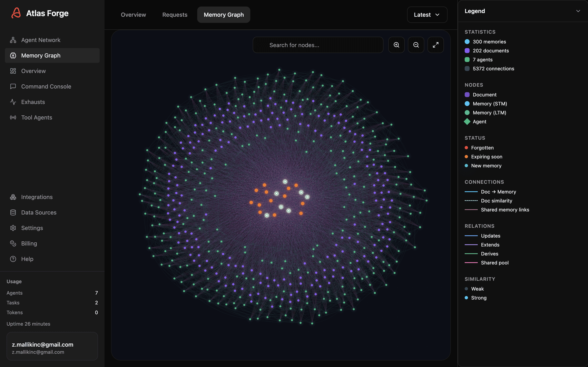Open the Latest version dropdown
The height and width of the screenshot is (367, 588).
pos(427,15)
